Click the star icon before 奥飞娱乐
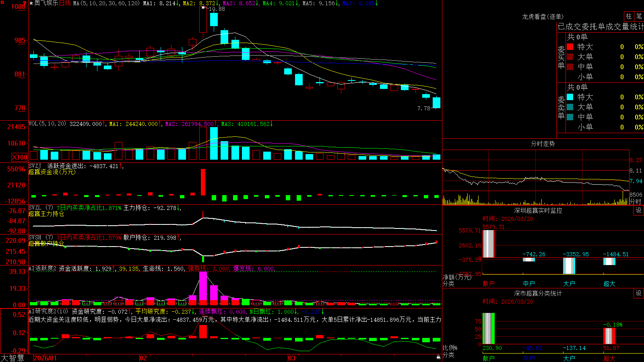 [x=31, y=3]
